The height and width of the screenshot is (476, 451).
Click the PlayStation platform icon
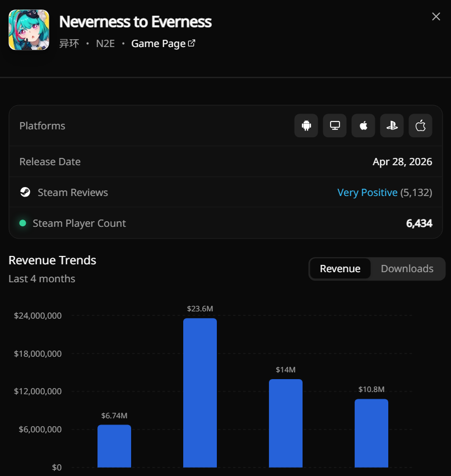tap(392, 125)
